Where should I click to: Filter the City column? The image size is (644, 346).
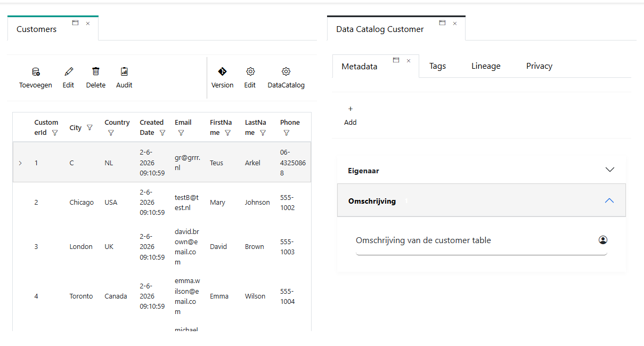click(89, 127)
